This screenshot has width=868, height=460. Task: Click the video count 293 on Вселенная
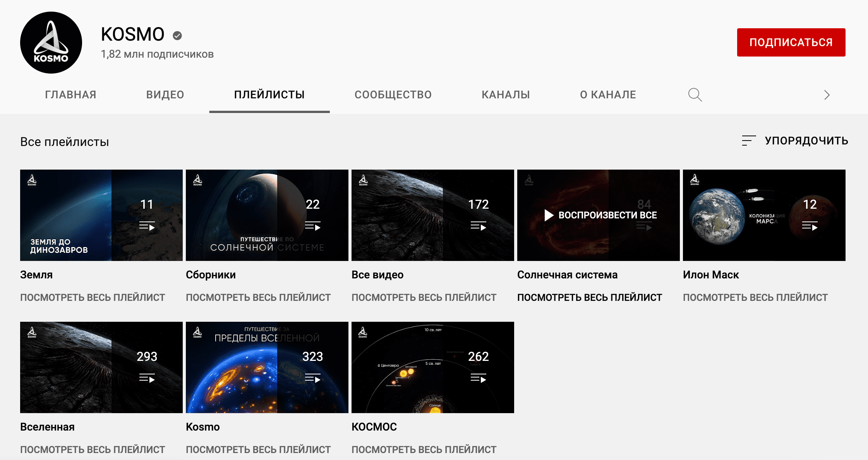coord(147,357)
